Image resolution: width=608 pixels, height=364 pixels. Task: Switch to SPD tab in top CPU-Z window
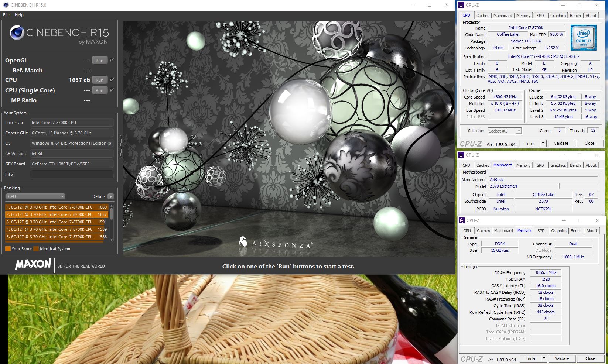(540, 16)
